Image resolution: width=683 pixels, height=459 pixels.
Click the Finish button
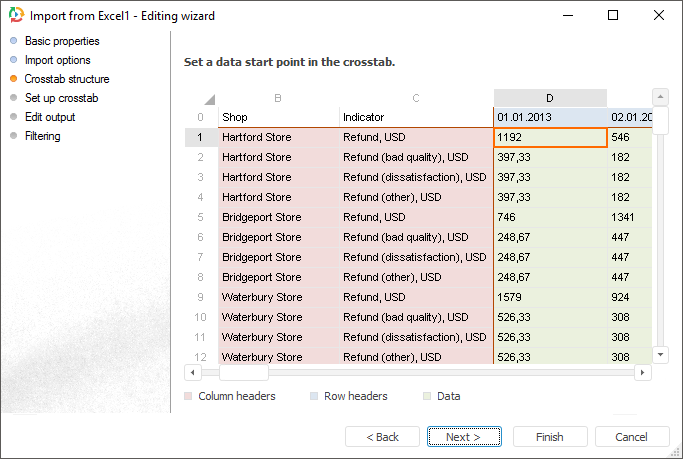coord(549,437)
